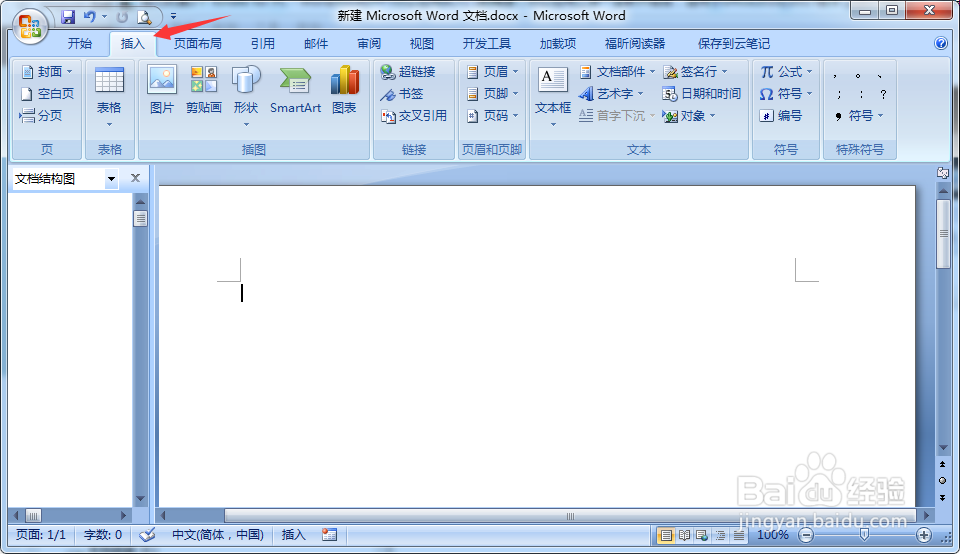The width and height of the screenshot is (960, 554).
Task: Undo the last action
Action: [x=90, y=17]
